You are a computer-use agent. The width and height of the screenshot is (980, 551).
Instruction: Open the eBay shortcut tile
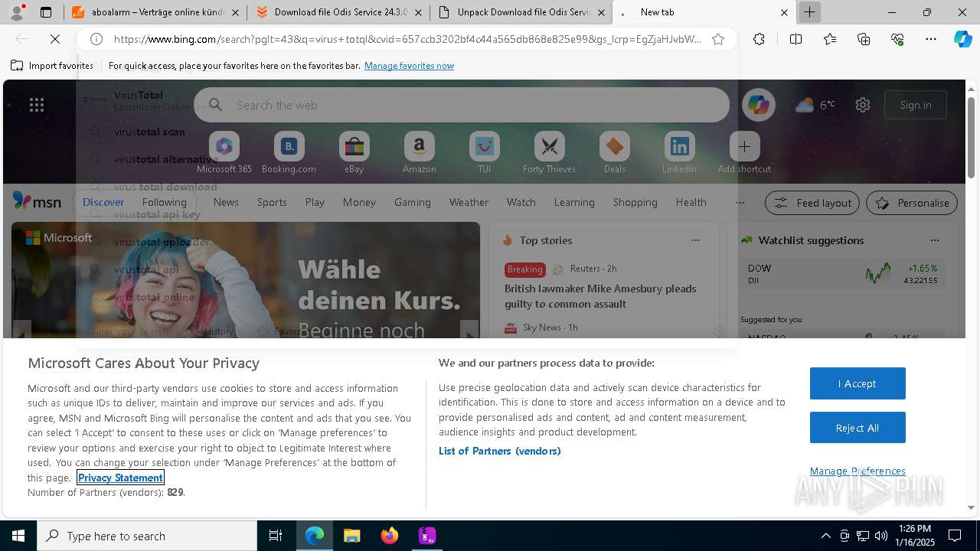click(354, 152)
